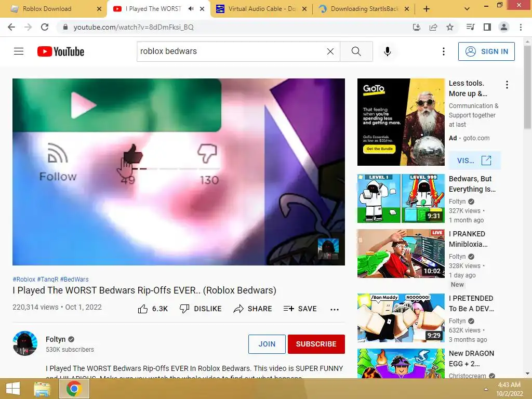Open the I PRETENDED To Be A DEV thumbnail
Screen dimensions: 532x399
click(401, 318)
